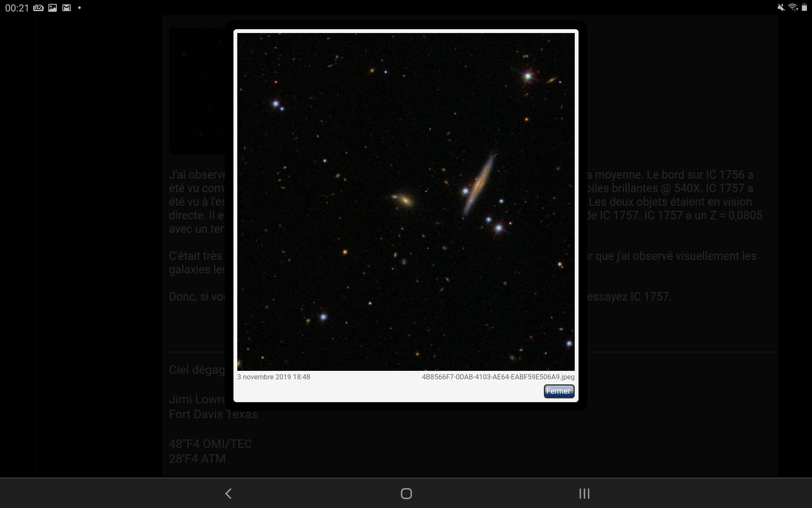Tap the battery status icon
Image resolution: width=812 pixels, height=508 pixels.
(804, 7)
